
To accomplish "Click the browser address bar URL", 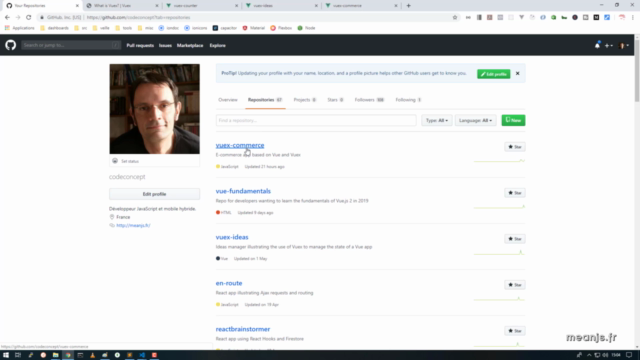I will [138, 18].
